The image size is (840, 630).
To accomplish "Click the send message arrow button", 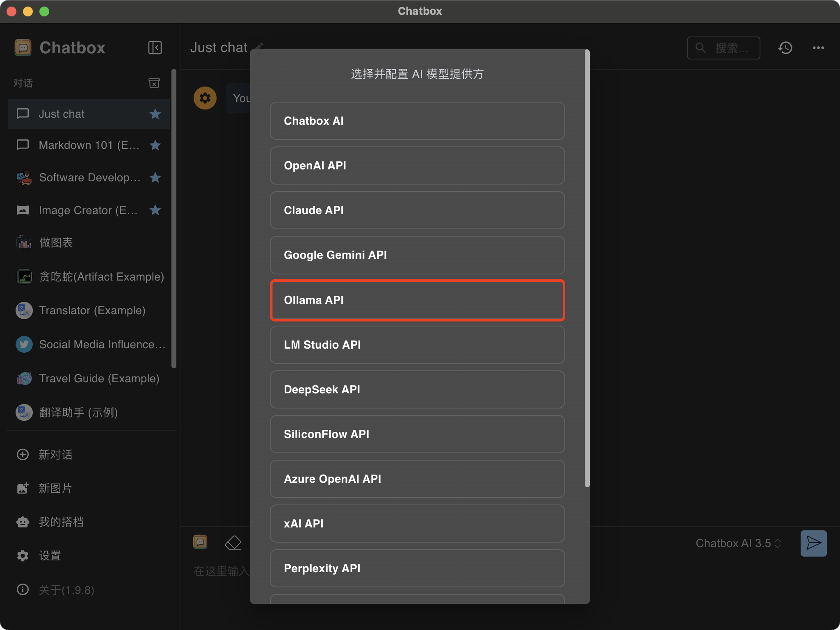I will (813, 543).
